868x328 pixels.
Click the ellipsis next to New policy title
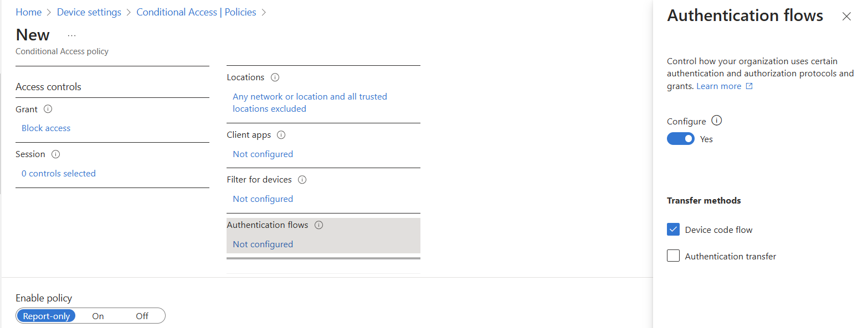click(x=71, y=34)
